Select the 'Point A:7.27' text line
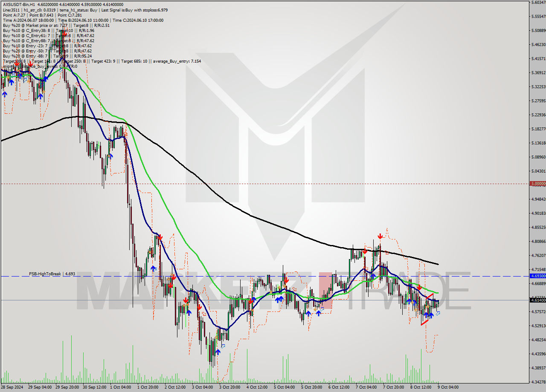The image size is (546, 392). pos(14,15)
